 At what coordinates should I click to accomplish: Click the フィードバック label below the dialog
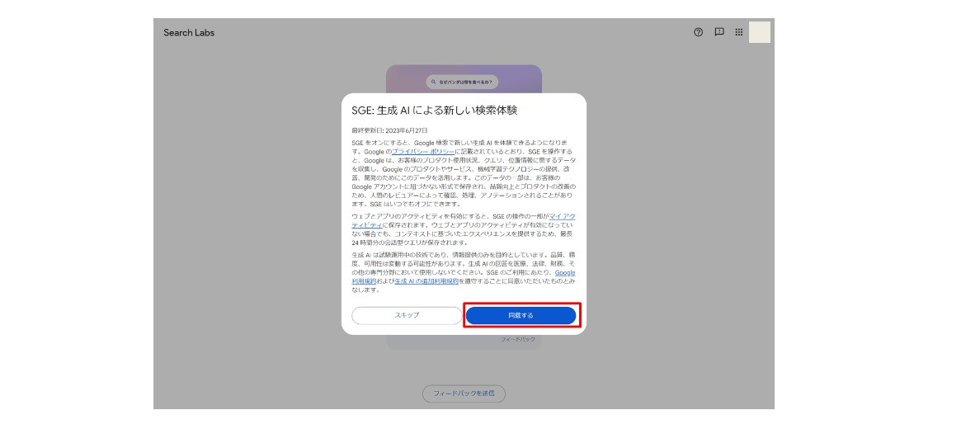(x=518, y=340)
